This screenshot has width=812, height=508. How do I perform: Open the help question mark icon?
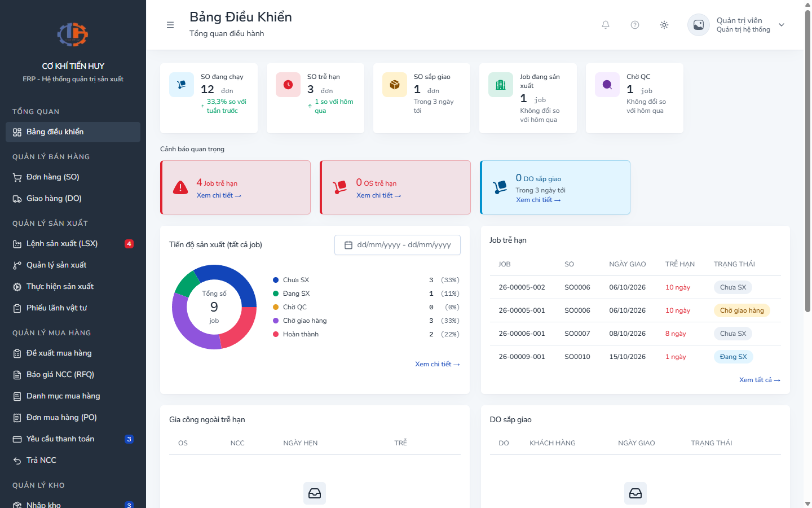(635, 25)
